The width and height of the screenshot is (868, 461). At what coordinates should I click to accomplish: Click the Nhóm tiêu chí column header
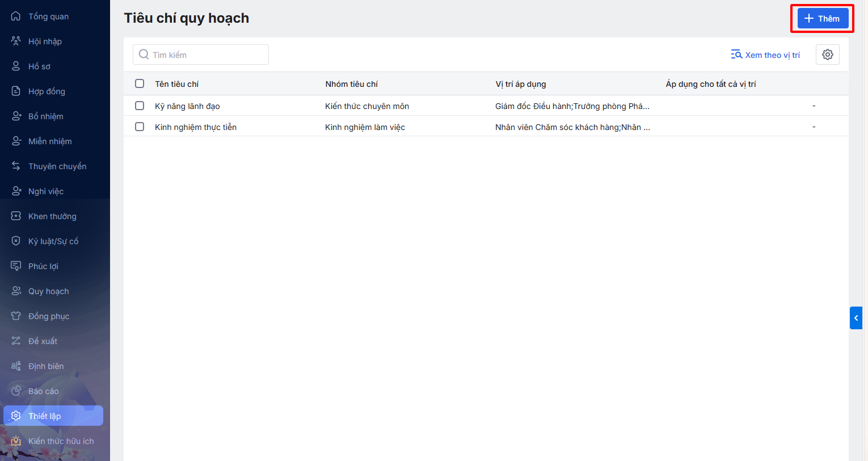[351, 84]
